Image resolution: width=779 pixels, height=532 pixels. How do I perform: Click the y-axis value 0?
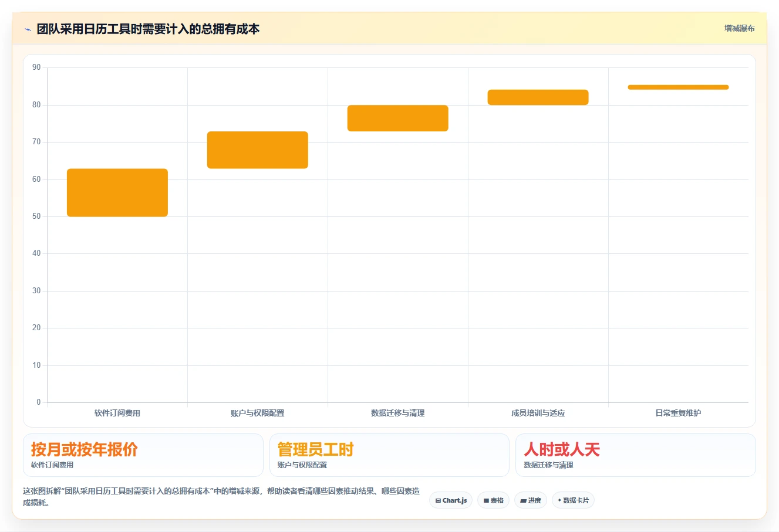click(39, 402)
